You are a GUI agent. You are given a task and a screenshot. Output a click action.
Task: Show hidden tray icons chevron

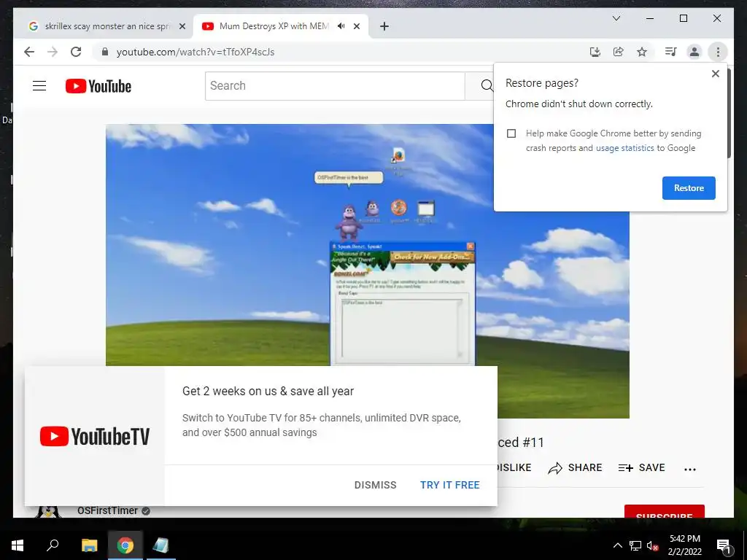(617, 545)
